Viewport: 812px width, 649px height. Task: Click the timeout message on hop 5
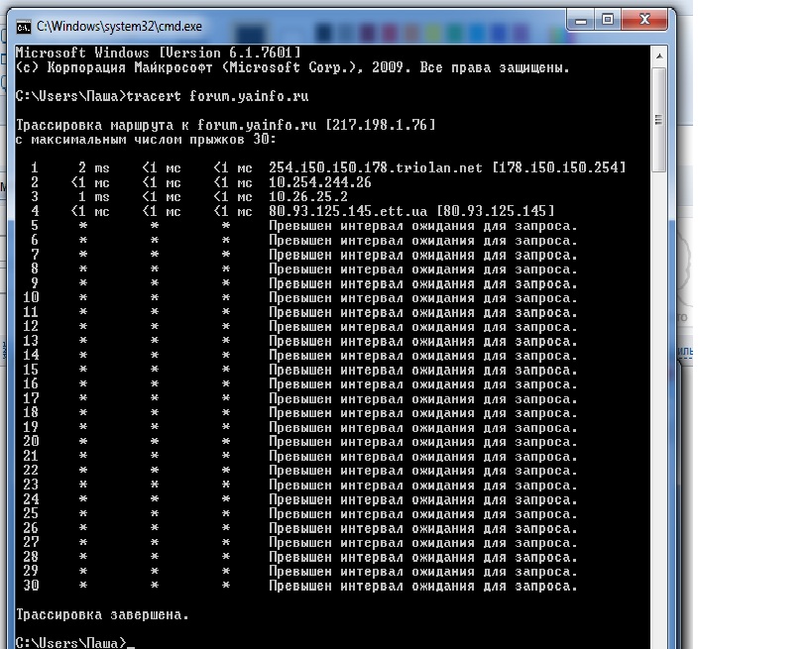click(422, 226)
